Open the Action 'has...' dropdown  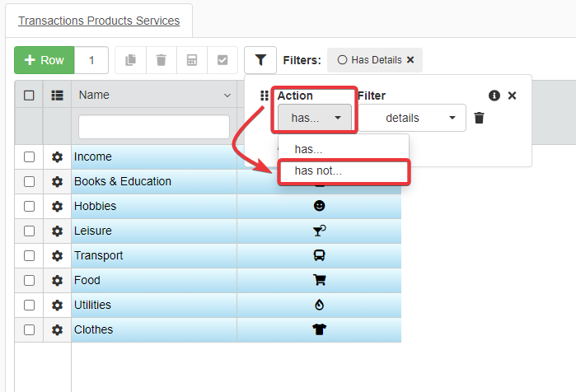[315, 118]
